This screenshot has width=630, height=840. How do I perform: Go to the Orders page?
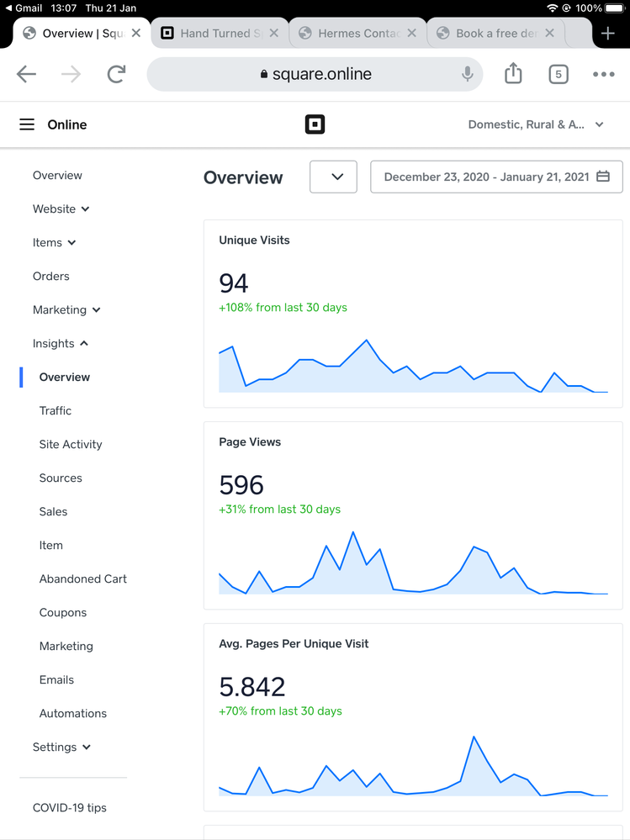51,276
